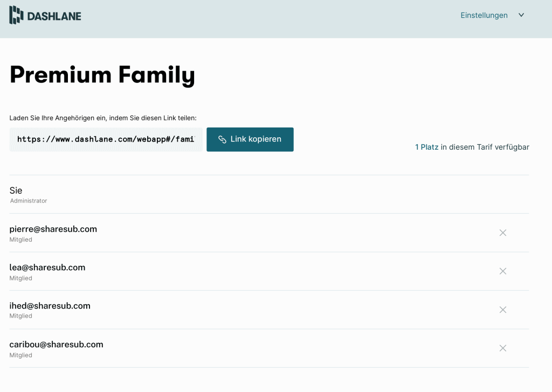This screenshot has width=552, height=392.
Task: Remove member lea@sharesub.com
Action: tap(503, 271)
